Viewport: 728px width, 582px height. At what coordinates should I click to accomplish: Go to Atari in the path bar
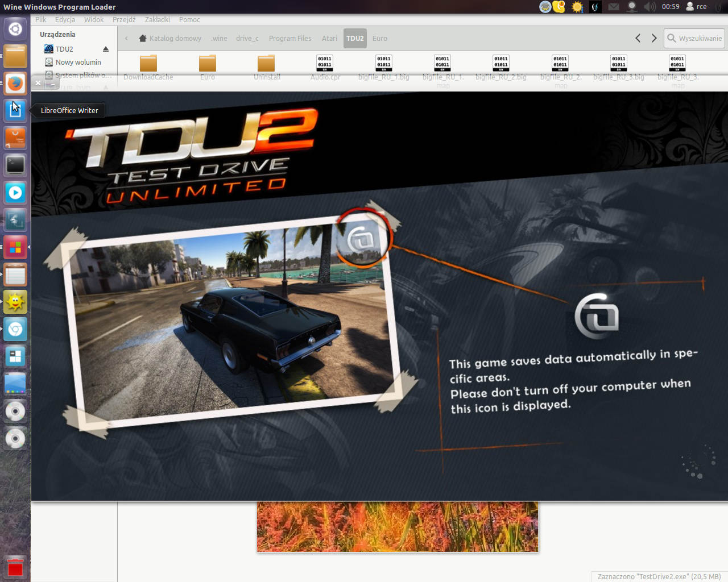point(329,38)
